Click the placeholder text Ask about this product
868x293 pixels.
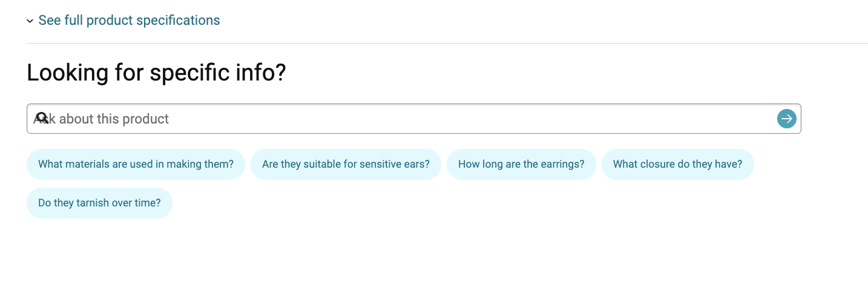point(101,119)
